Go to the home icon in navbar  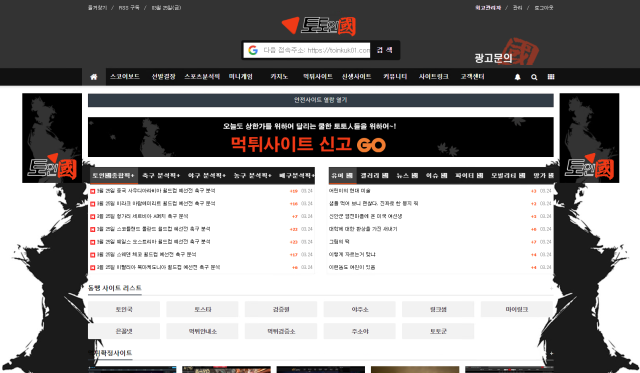click(94, 77)
